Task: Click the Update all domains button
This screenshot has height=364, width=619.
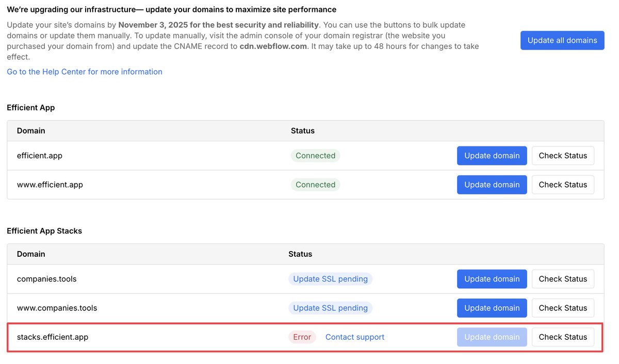Action: click(562, 40)
